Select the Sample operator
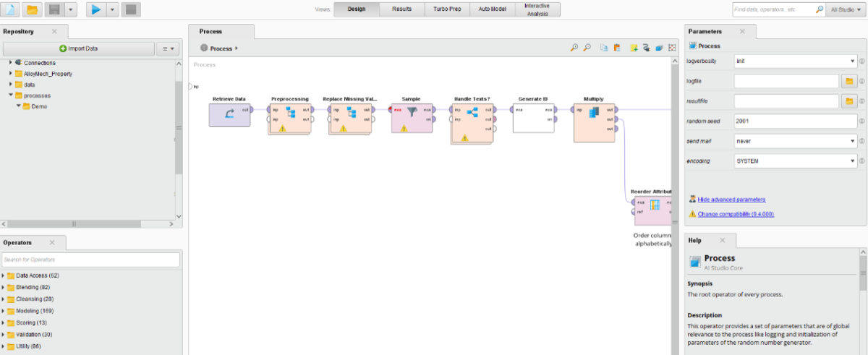Image resolution: width=868 pixels, height=355 pixels. (x=412, y=118)
